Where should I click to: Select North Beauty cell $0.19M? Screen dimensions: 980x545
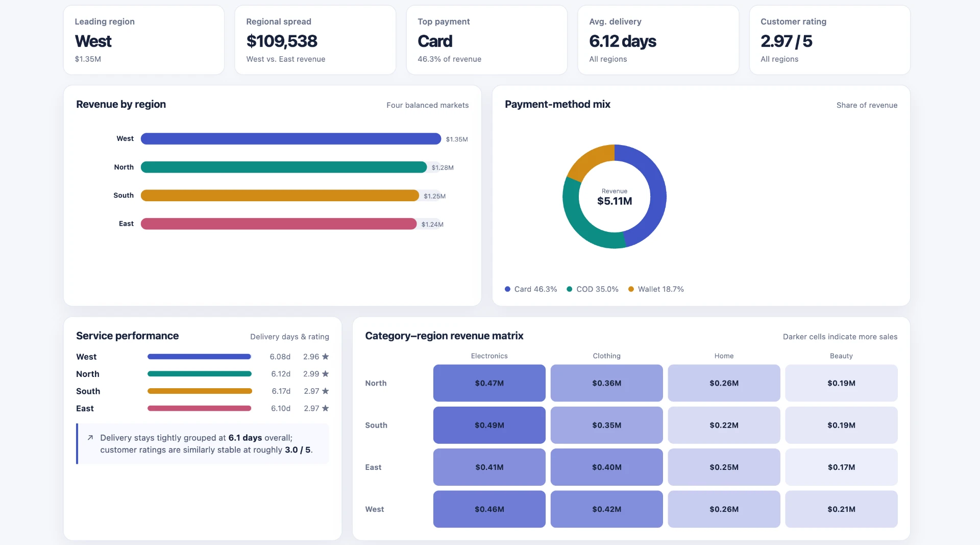tap(841, 383)
